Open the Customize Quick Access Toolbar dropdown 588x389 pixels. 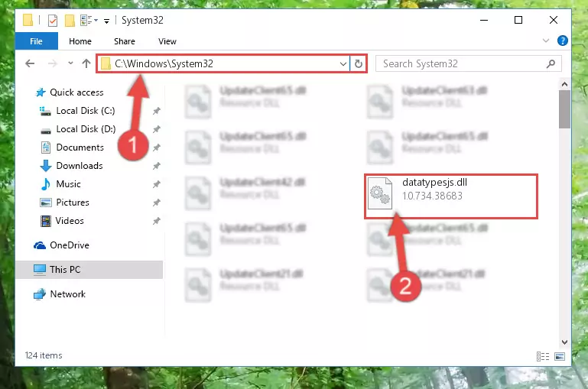tap(107, 21)
